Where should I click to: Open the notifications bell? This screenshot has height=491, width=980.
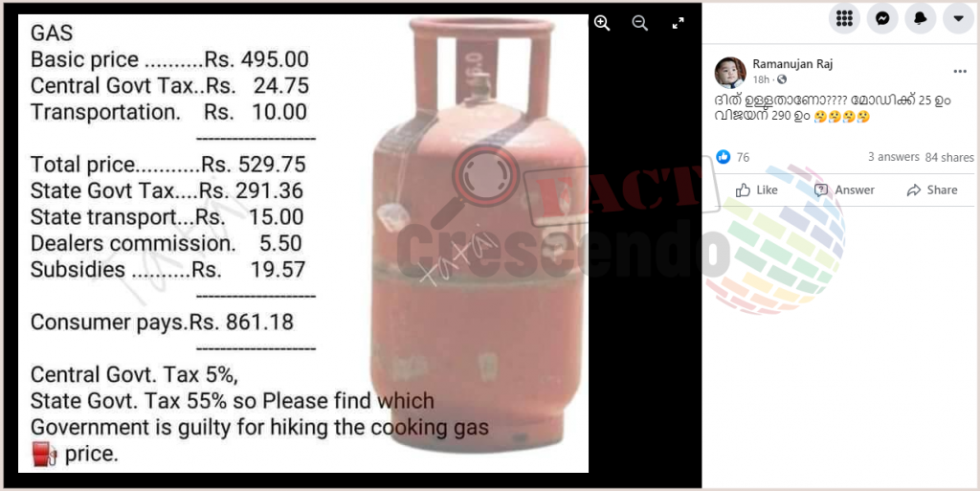tap(920, 19)
